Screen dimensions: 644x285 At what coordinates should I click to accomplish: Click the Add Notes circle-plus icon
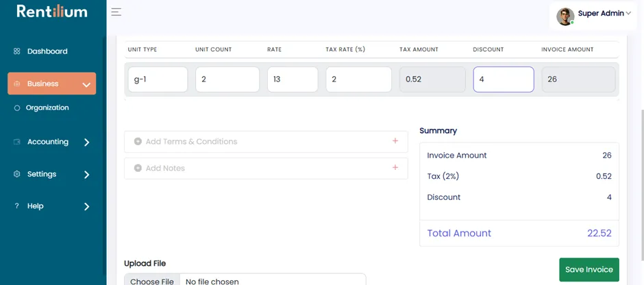(138, 169)
